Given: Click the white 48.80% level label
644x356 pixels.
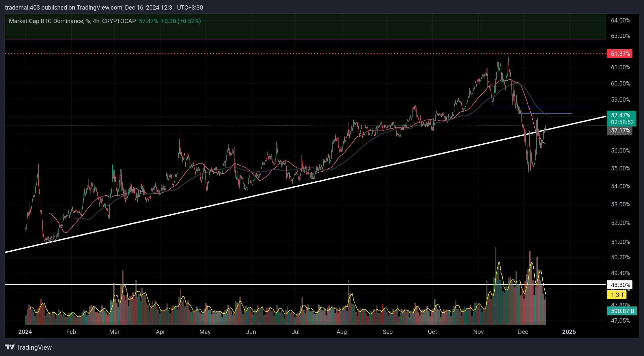Looking at the screenshot, I should (x=620, y=285).
